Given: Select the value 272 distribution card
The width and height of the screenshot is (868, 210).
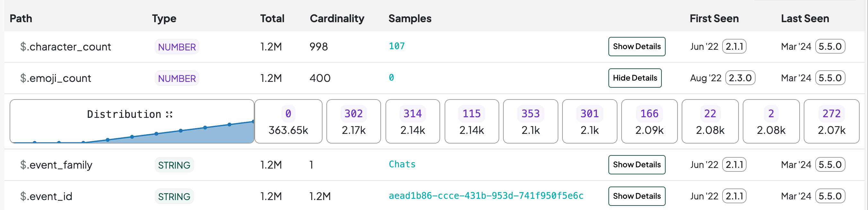Looking at the screenshot, I should coord(831,121).
